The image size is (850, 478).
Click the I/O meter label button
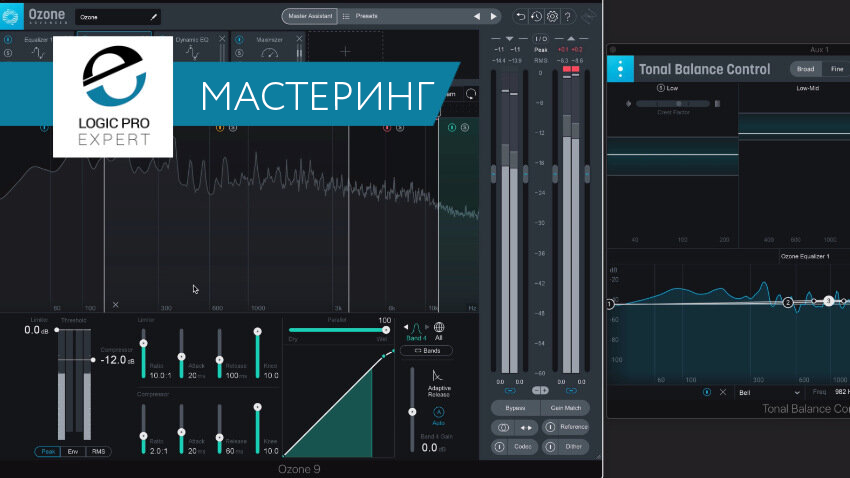(x=541, y=39)
